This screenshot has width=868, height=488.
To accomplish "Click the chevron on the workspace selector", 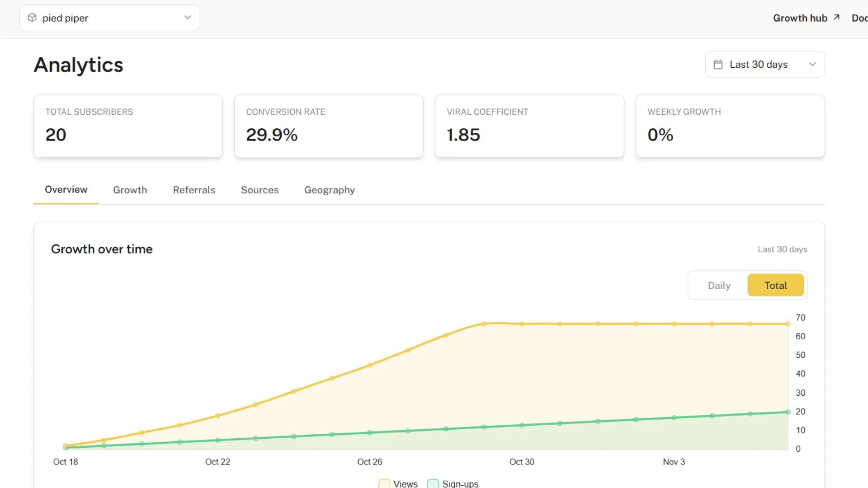I will click(187, 18).
